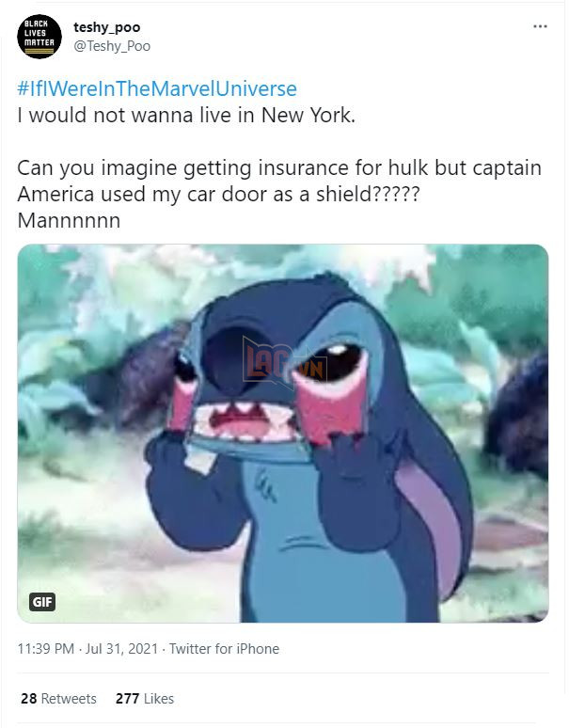Click the Black Lives Matter profile avatar

pos(40,37)
